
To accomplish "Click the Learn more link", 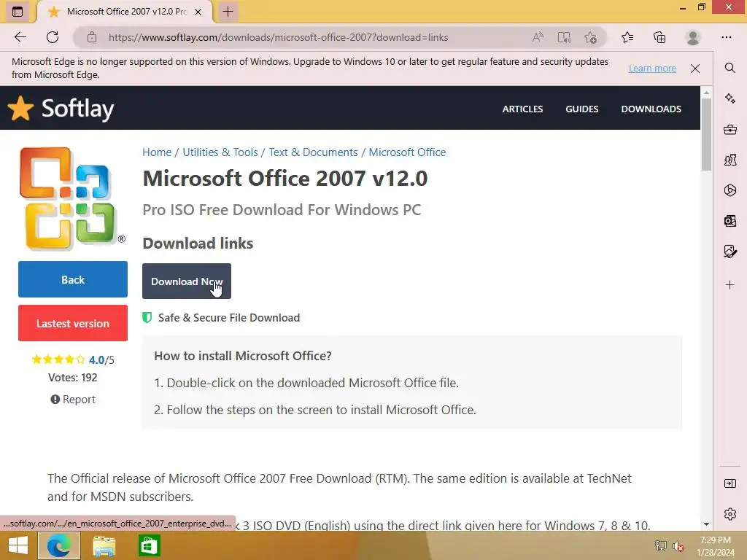I will pos(652,68).
